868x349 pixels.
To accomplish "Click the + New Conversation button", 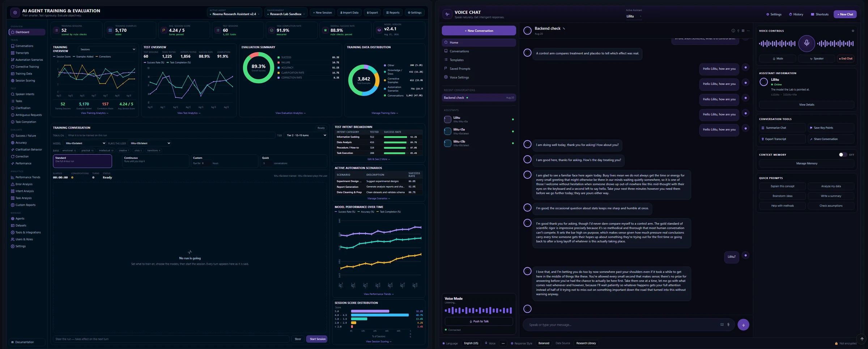I will (x=479, y=31).
